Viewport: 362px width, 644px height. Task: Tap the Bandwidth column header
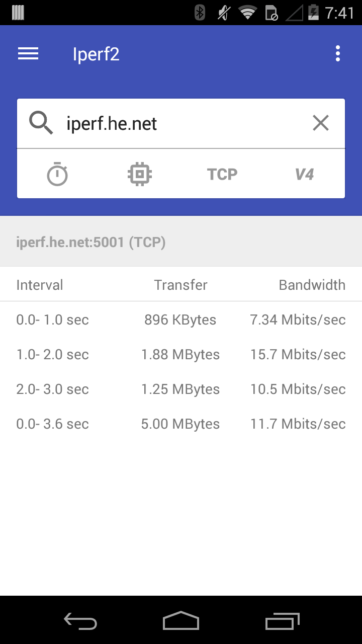(312, 285)
